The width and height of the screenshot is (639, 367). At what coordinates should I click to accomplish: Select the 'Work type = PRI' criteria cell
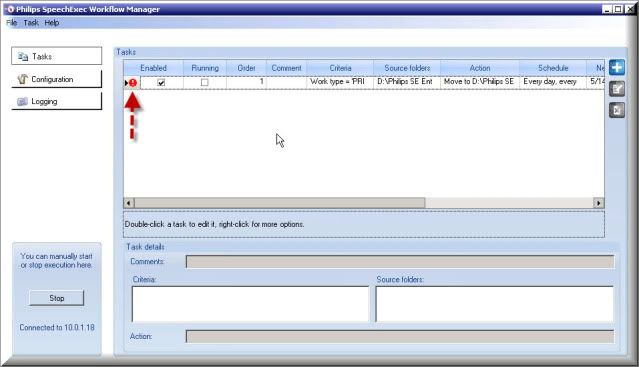pyautogui.click(x=340, y=82)
